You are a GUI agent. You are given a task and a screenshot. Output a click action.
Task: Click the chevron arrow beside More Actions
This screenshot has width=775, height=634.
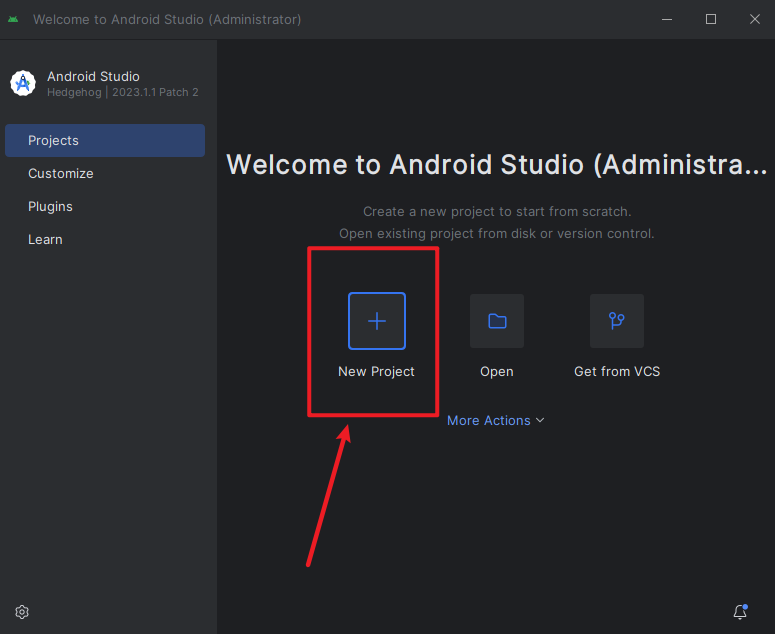click(541, 420)
